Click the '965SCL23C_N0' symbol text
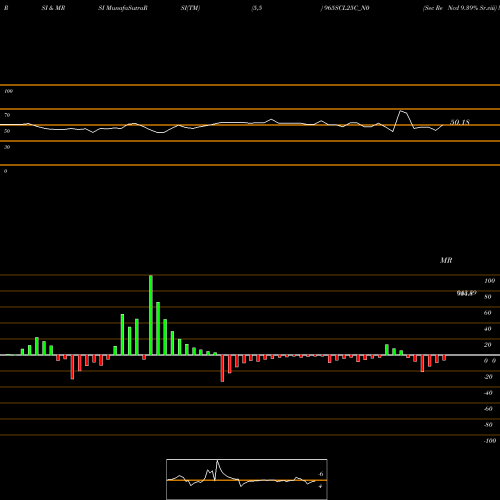The height and width of the screenshot is (500, 500). click(x=346, y=8)
